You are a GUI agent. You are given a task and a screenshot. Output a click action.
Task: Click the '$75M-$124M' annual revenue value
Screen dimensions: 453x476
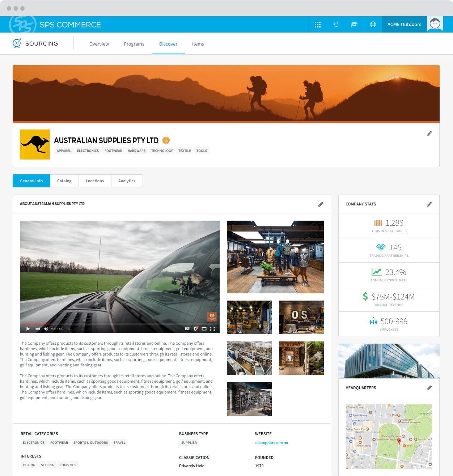click(393, 297)
